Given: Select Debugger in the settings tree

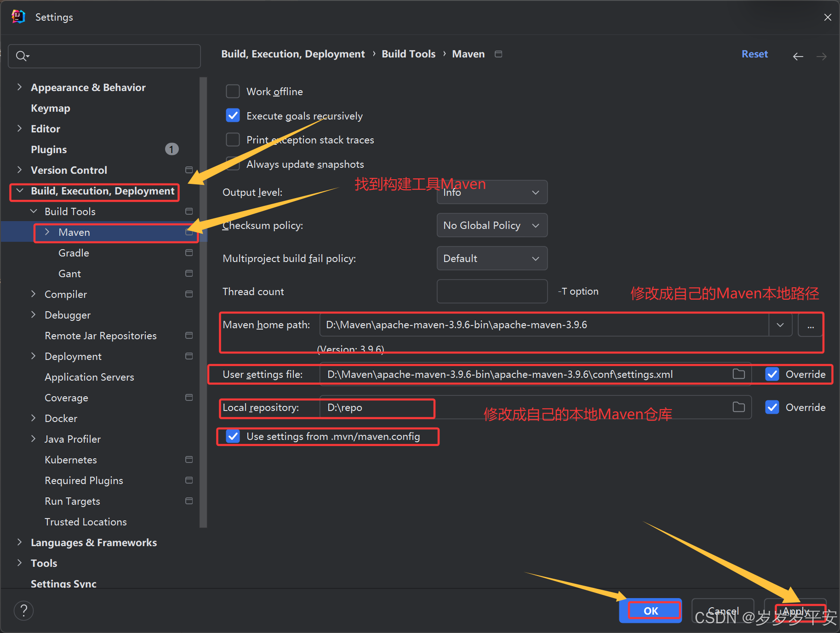Looking at the screenshot, I should pos(68,315).
